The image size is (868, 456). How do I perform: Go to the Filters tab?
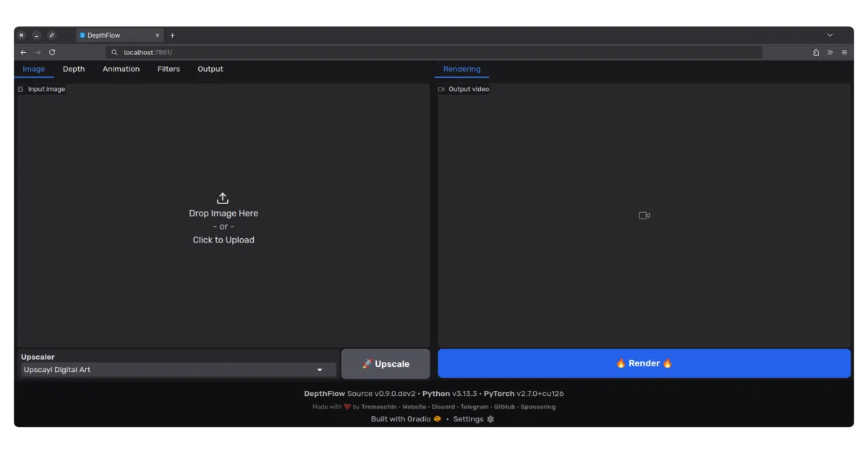point(169,69)
